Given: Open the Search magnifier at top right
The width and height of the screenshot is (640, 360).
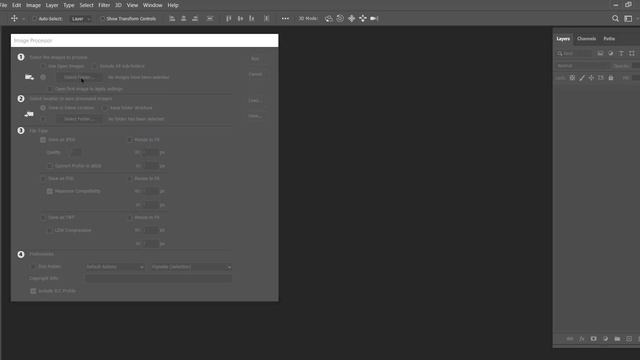Looking at the screenshot, I should click(x=615, y=18).
